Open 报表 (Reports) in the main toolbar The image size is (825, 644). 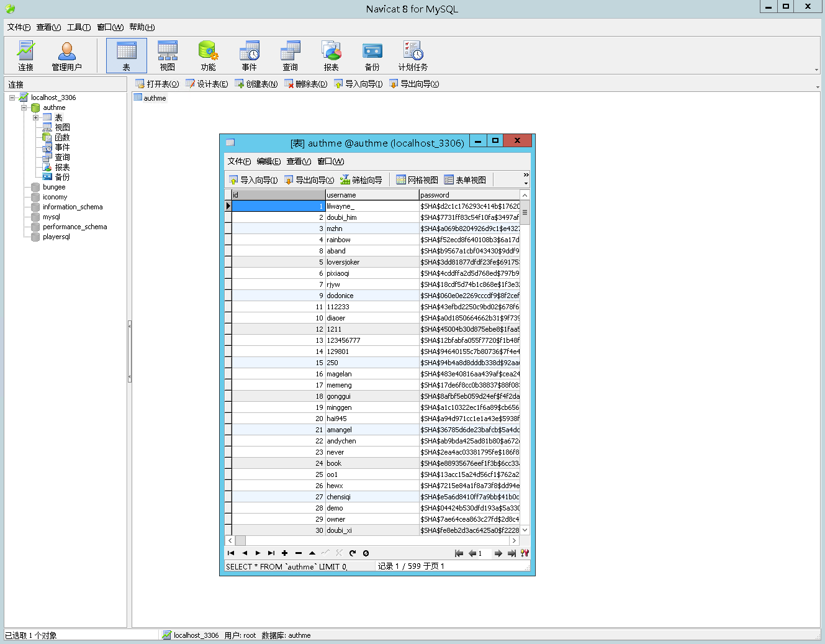coord(331,56)
